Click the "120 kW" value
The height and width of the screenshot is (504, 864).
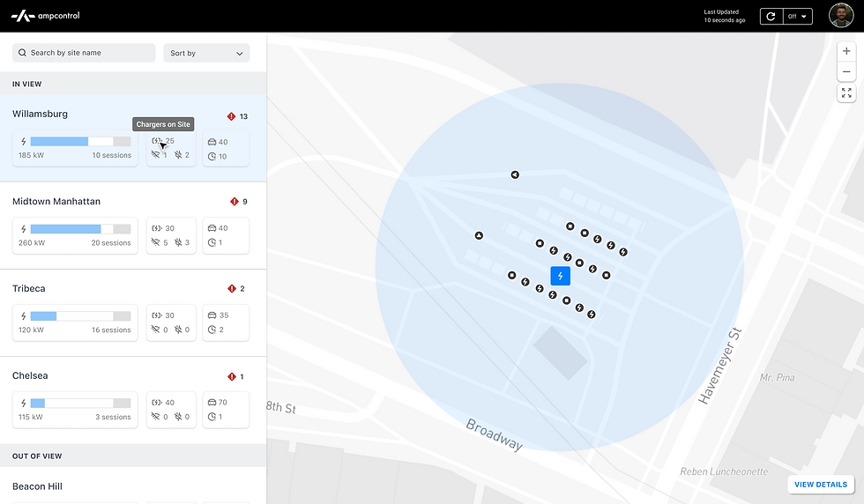point(31,330)
